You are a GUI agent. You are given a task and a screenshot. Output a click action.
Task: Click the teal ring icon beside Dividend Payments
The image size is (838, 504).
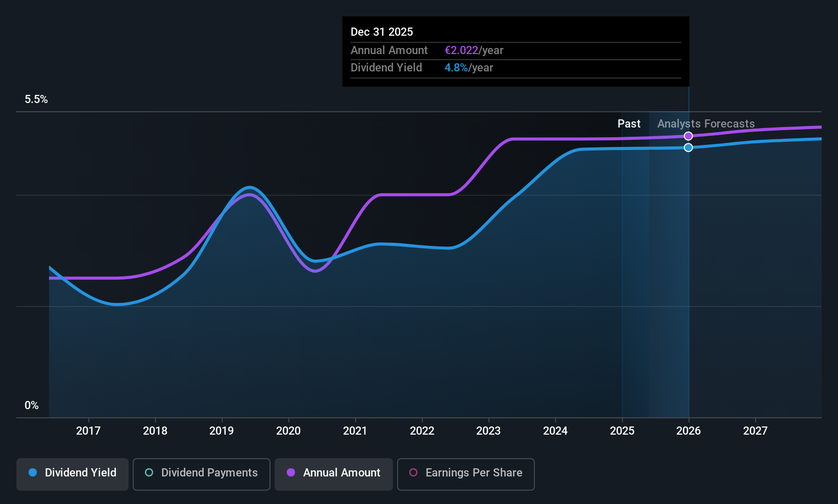[149, 472]
